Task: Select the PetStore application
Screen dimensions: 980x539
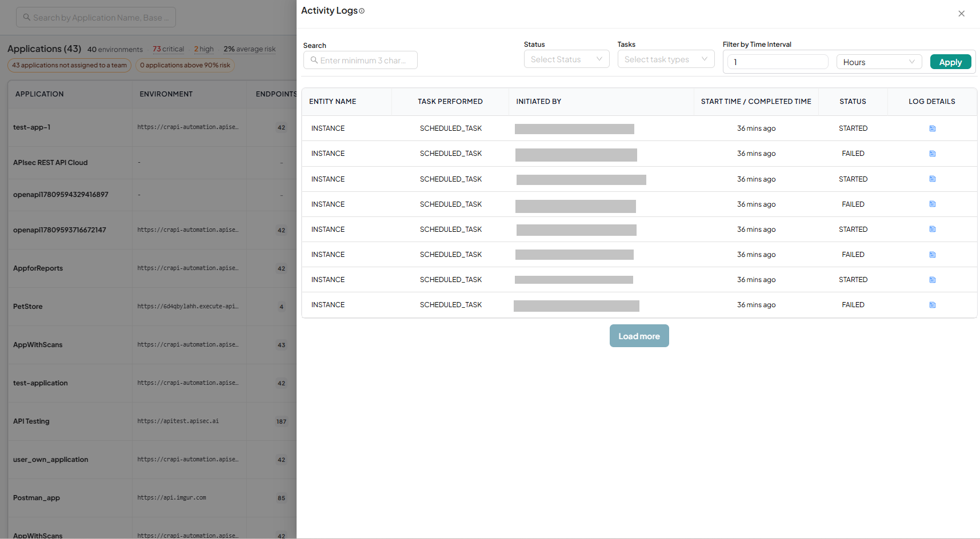Action: pyautogui.click(x=27, y=307)
